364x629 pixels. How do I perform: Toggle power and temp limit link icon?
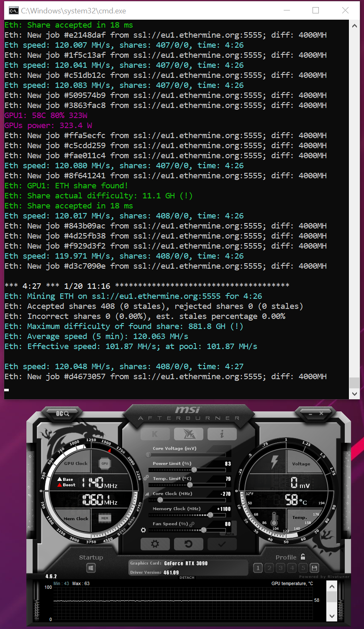click(x=146, y=477)
